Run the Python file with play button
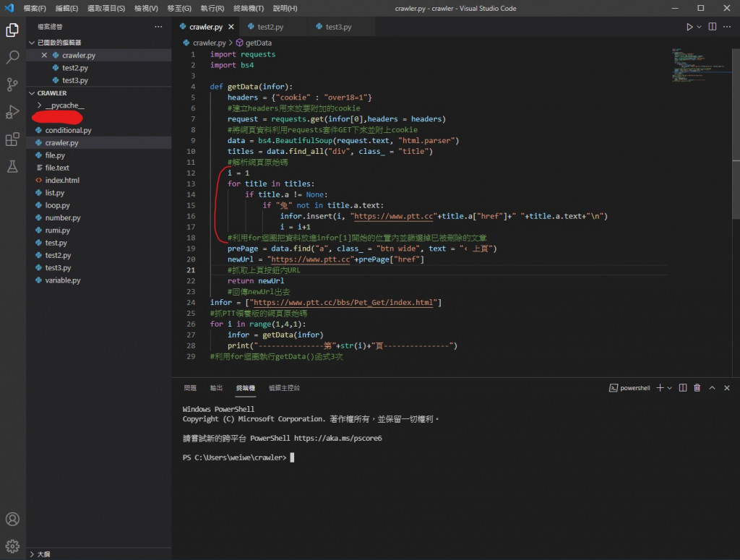740x560 pixels. pos(689,27)
